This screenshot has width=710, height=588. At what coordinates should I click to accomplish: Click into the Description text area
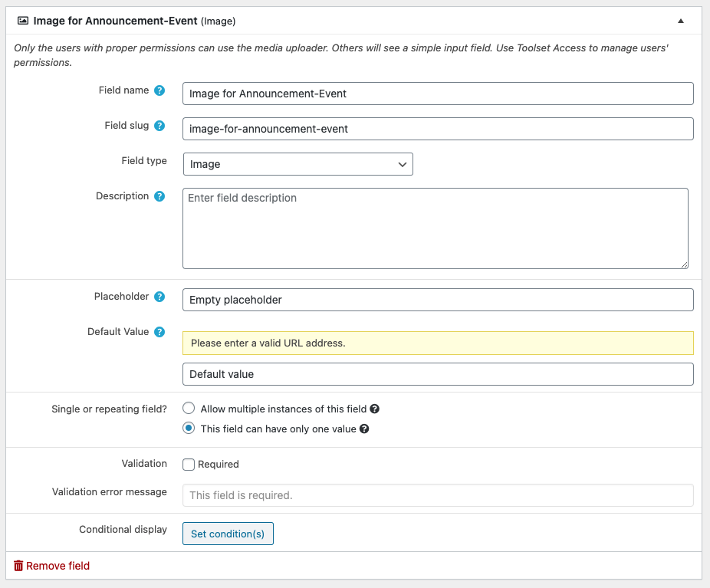(x=436, y=228)
